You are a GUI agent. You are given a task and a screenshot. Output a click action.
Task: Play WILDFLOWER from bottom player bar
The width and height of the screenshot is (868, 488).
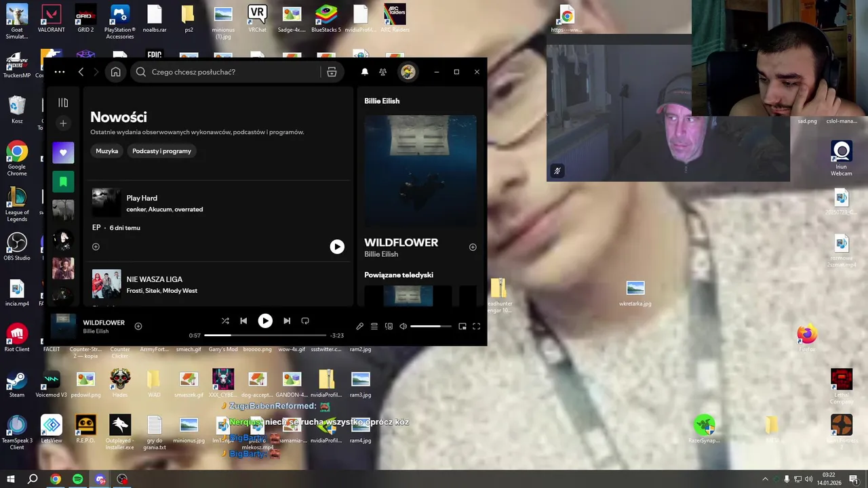(265, 321)
